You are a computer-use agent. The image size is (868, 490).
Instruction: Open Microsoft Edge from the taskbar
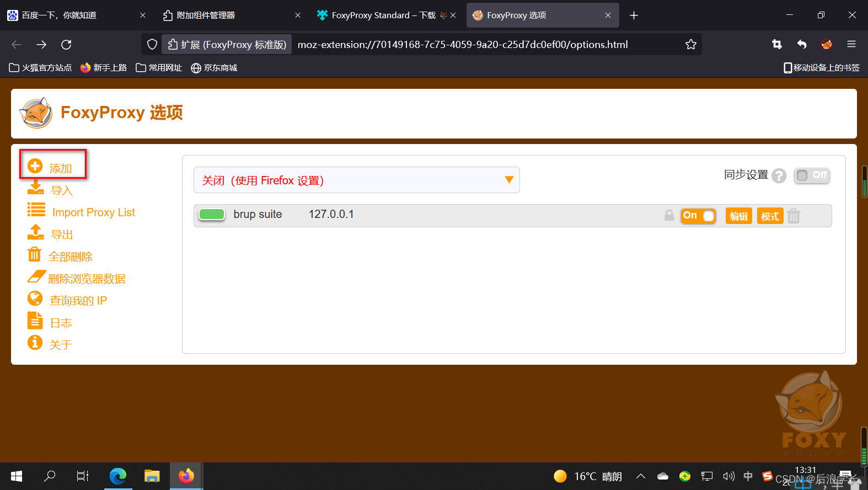pyautogui.click(x=118, y=476)
